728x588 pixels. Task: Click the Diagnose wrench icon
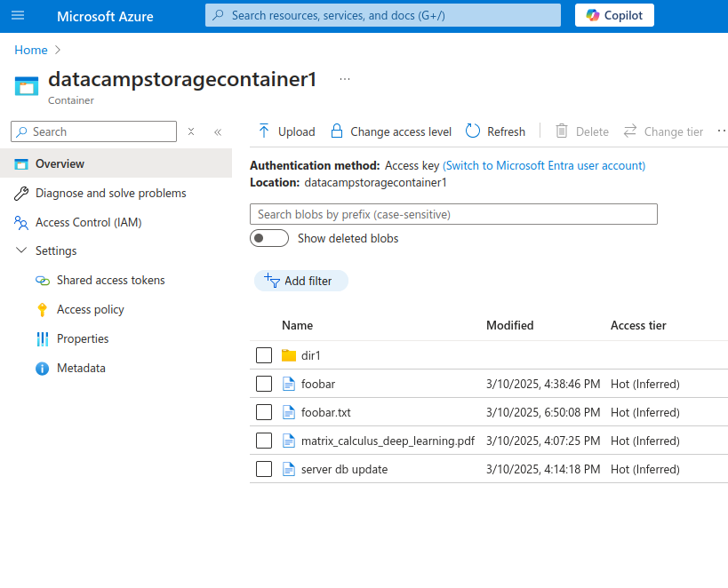pyautogui.click(x=21, y=193)
